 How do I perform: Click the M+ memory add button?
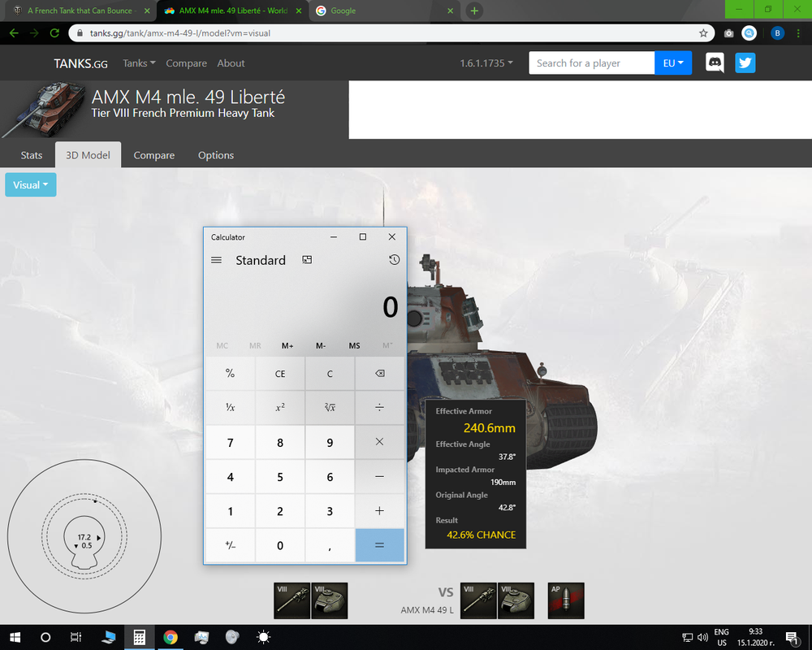[287, 346]
